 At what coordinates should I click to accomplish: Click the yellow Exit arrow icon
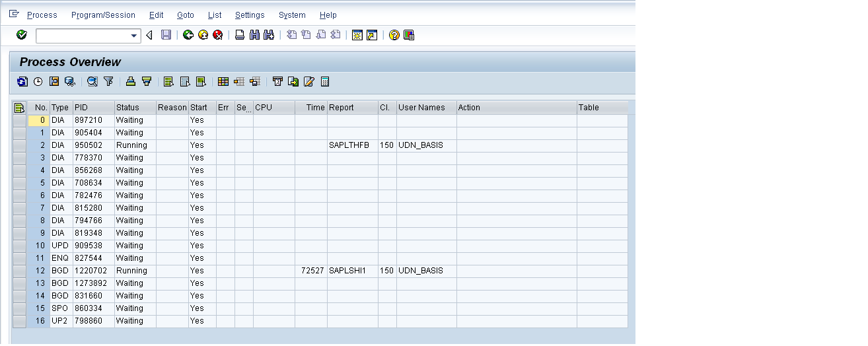(203, 35)
